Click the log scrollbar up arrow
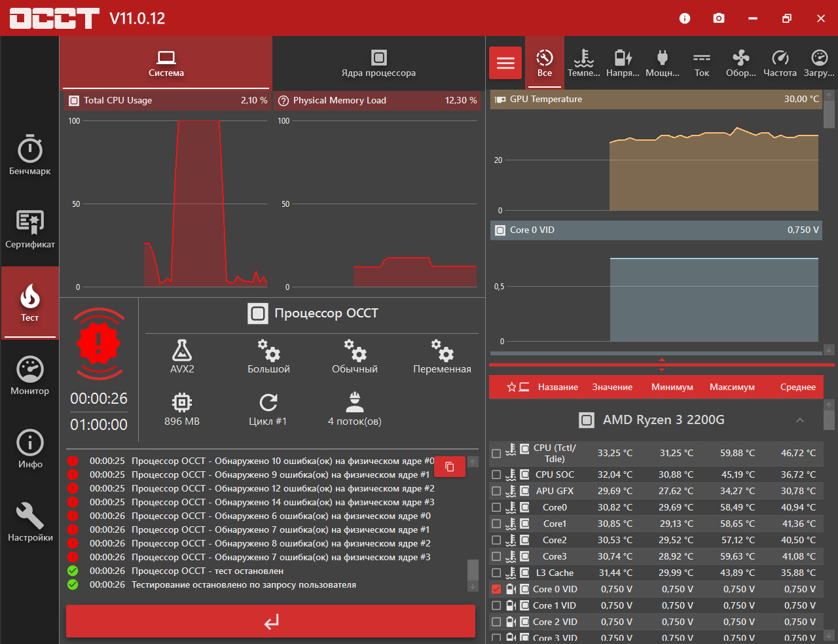 (473, 462)
